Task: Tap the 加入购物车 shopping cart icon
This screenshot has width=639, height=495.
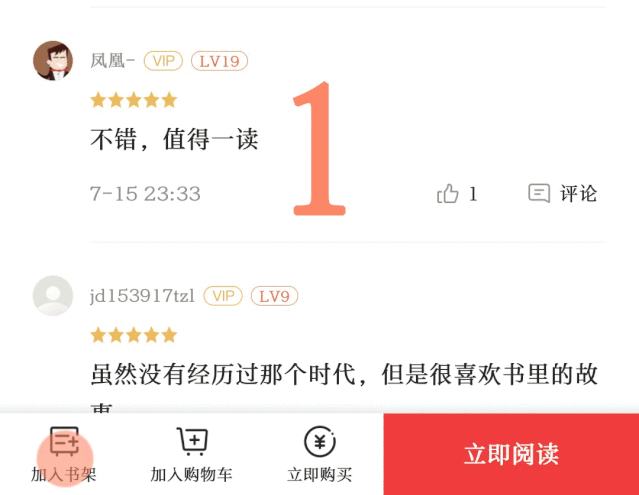Action: (x=192, y=441)
